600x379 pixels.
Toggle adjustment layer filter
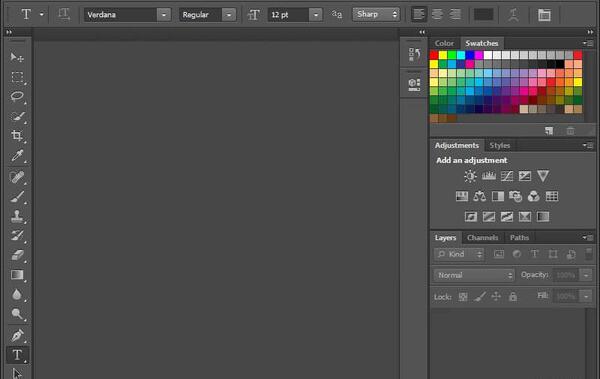pos(517,254)
